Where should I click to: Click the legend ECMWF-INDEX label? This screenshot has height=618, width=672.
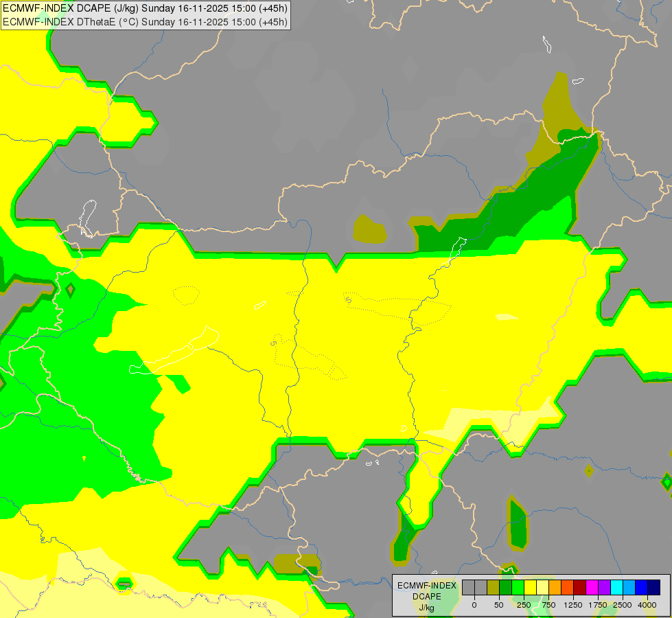tap(427, 586)
